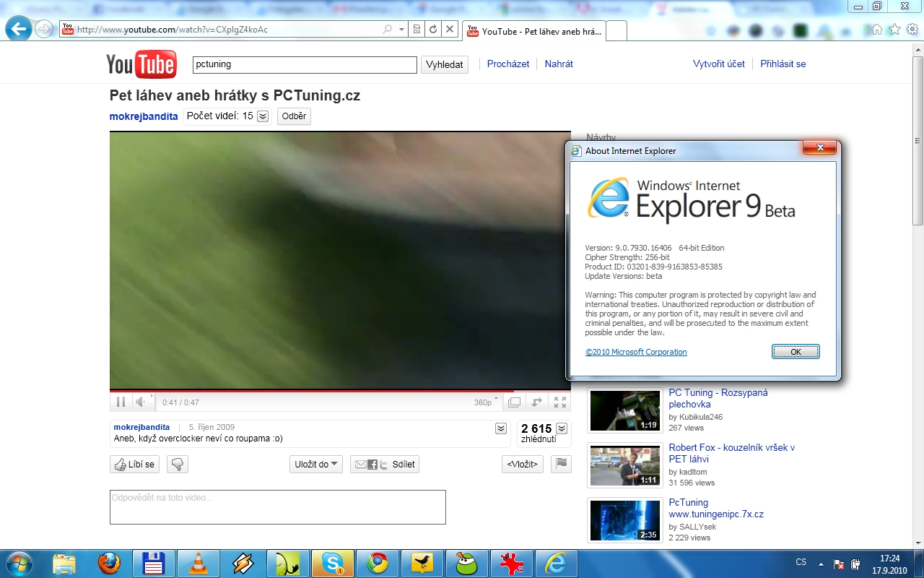Click the thumbs-down dislike button
Image resolution: width=924 pixels, height=578 pixels.
178,465
